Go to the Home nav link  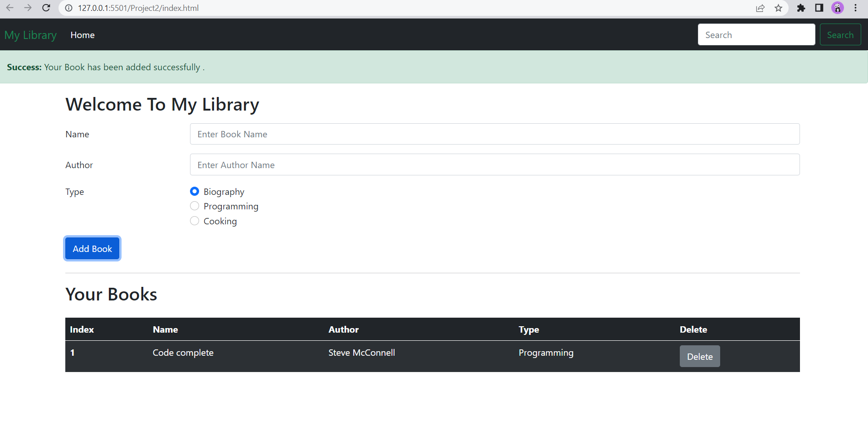pos(83,35)
